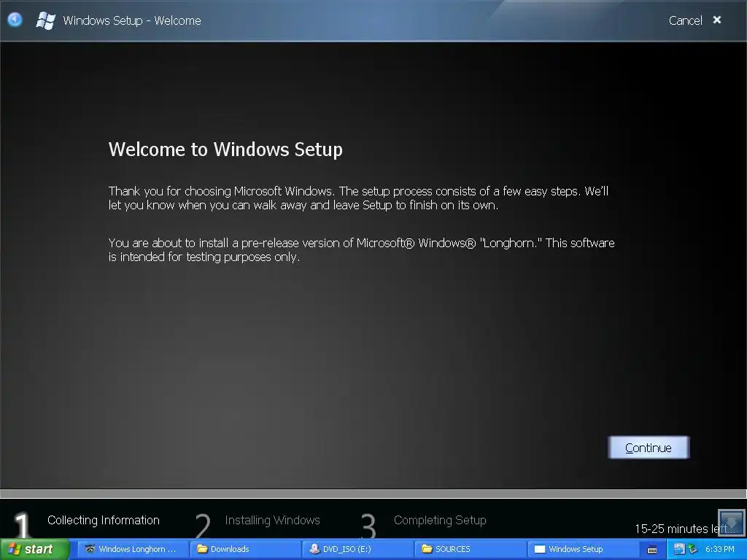This screenshot has height=560, width=747.
Task: Click the Thank you for choosing Microsoft Windows paragraph
Action: (x=358, y=198)
